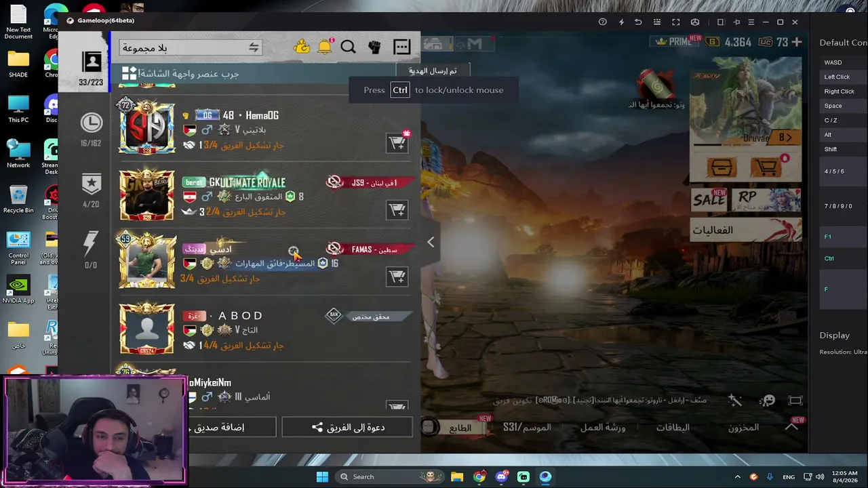Open the Gameloop hamburger menu
The width and height of the screenshot is (868, 488).
(x=751, y=22)
